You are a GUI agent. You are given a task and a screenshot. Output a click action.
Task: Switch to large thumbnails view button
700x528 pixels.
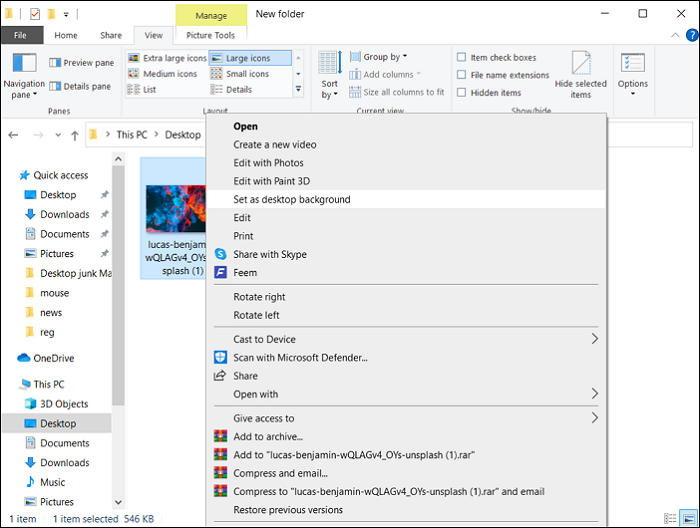688,519
